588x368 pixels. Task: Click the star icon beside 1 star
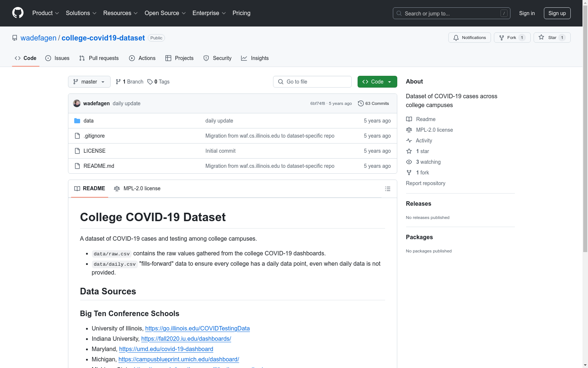click(409, 151)
